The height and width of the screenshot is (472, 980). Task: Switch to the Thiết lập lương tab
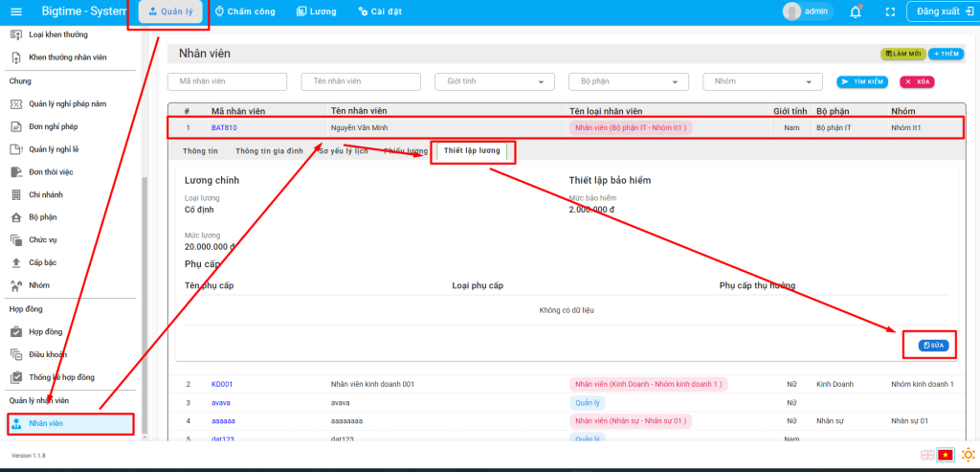pos(473,151)
